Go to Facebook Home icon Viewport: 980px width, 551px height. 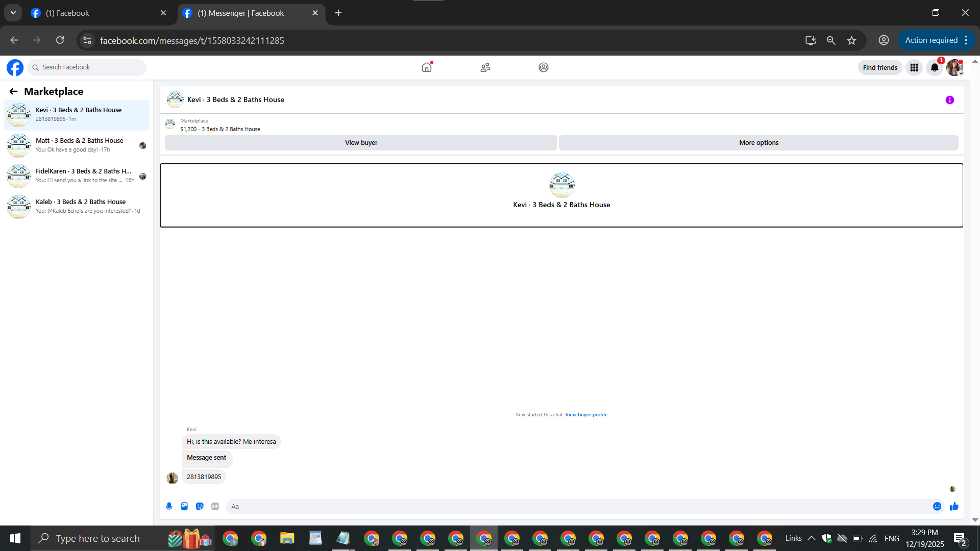pos(427,67)
